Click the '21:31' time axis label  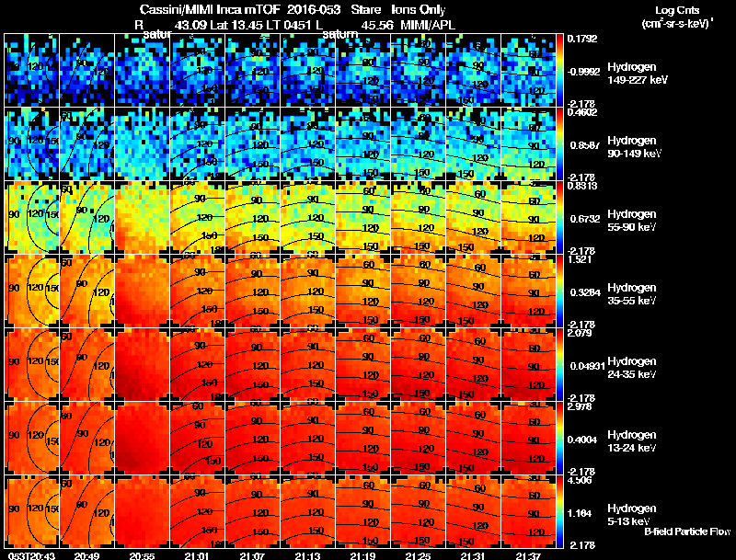474,555
